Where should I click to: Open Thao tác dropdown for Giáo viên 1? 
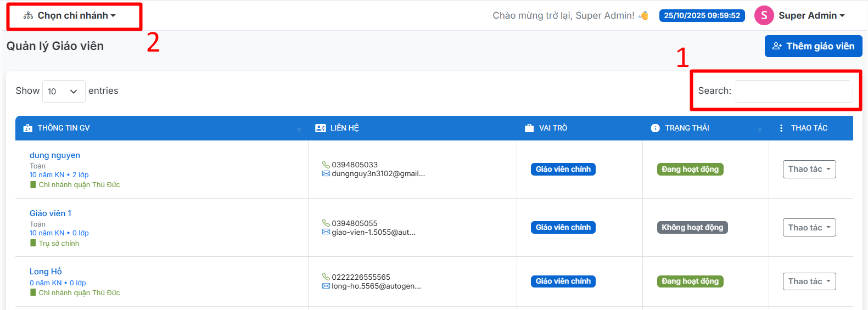pos(809,228)
